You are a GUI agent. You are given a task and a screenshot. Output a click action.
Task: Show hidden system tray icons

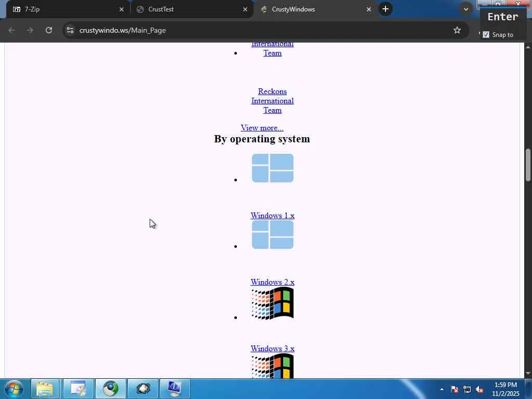tap(442, 389)
